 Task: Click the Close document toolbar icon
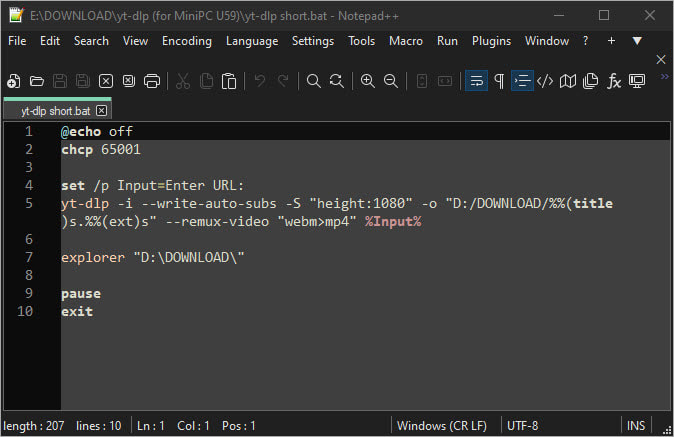tap(106, 81)
